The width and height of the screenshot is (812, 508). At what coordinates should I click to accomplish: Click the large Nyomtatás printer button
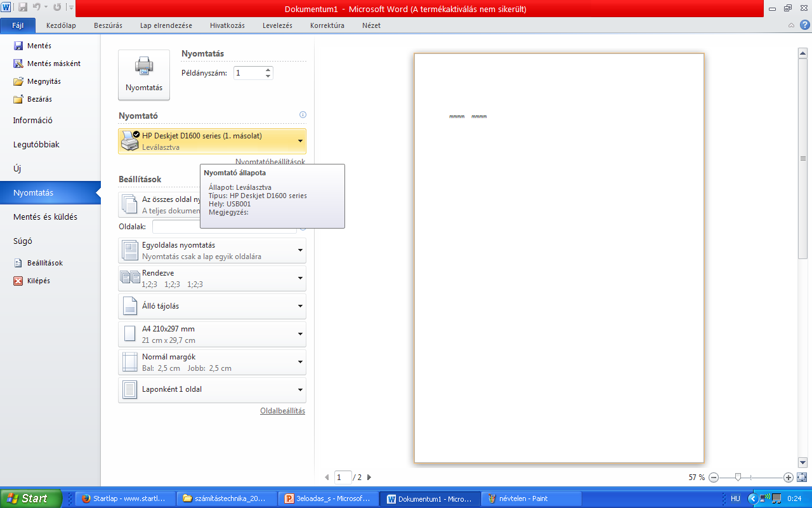(x=144, y=75)
